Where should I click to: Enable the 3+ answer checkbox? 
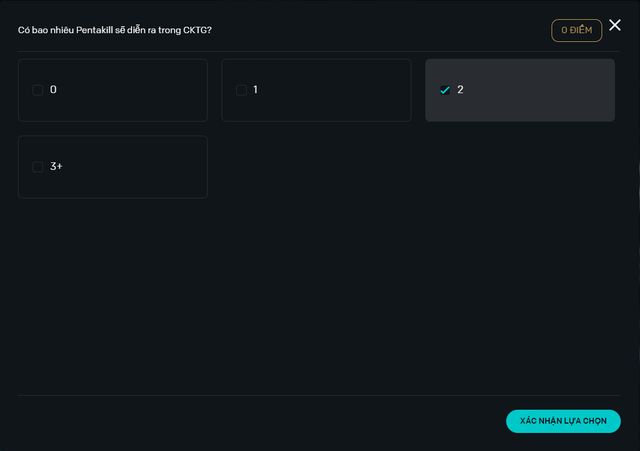(38, 167)
